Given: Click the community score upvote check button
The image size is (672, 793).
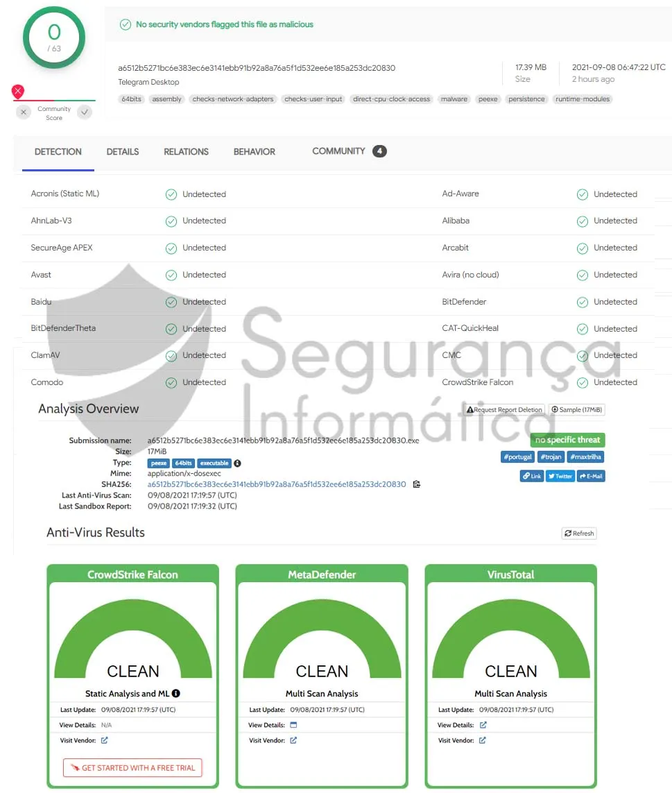Looking at the screenshot, I should [x=85, y=112].
